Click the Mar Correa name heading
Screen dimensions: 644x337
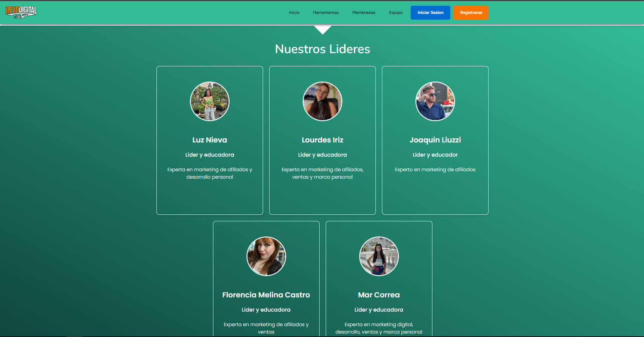tap(379, 295)
